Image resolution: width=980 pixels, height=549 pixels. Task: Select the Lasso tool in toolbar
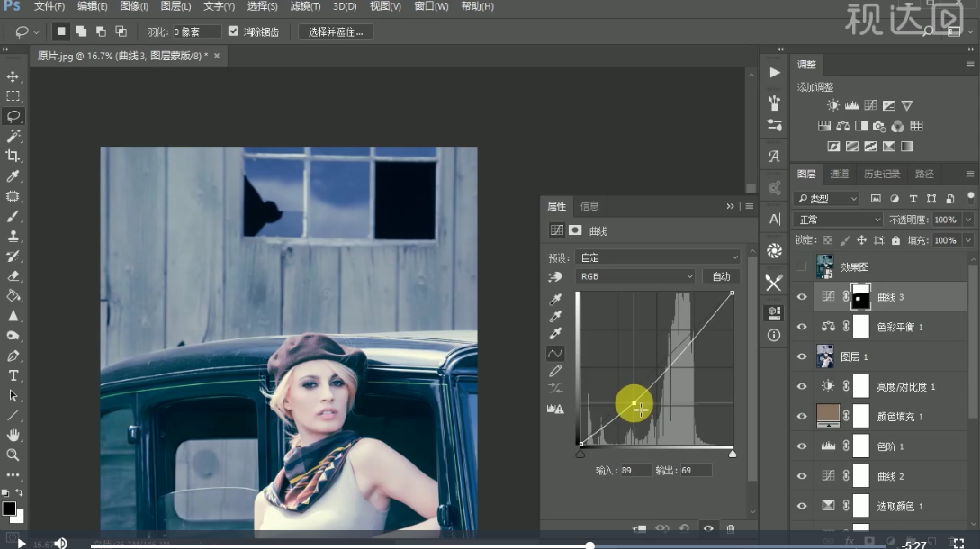point(13,116)
